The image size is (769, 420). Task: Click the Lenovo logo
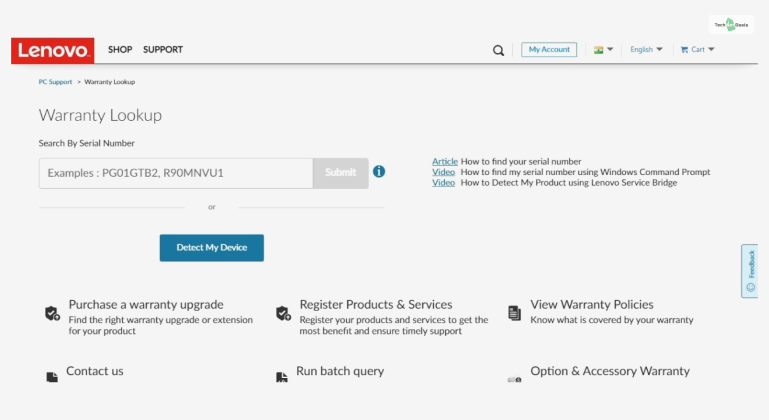click(x=52, y=51)
